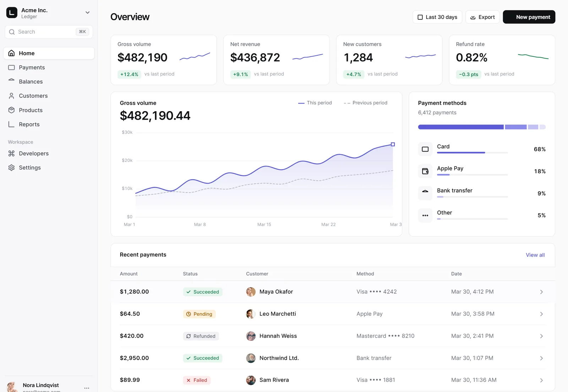
Task: Click the payment methods distribution bar
Action: tap(482, 127)
